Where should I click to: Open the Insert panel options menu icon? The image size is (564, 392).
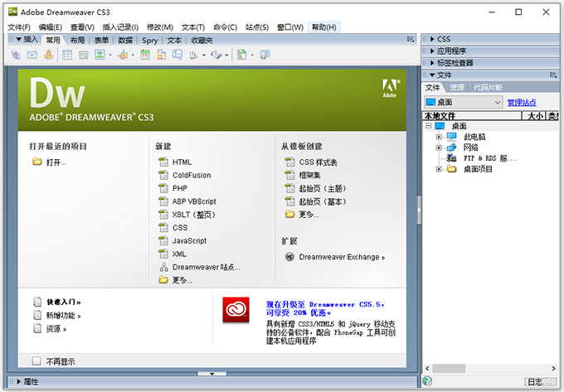click(411, 39)
